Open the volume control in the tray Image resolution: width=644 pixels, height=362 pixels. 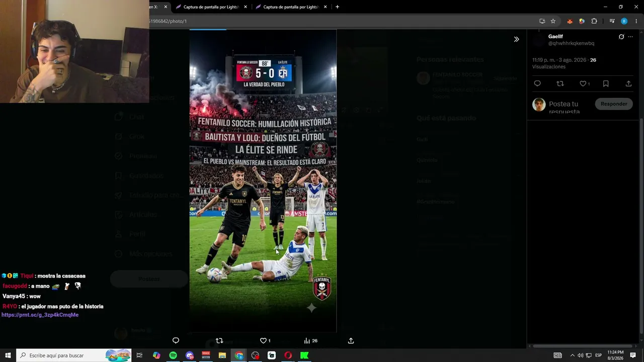[x=580, y=355]
